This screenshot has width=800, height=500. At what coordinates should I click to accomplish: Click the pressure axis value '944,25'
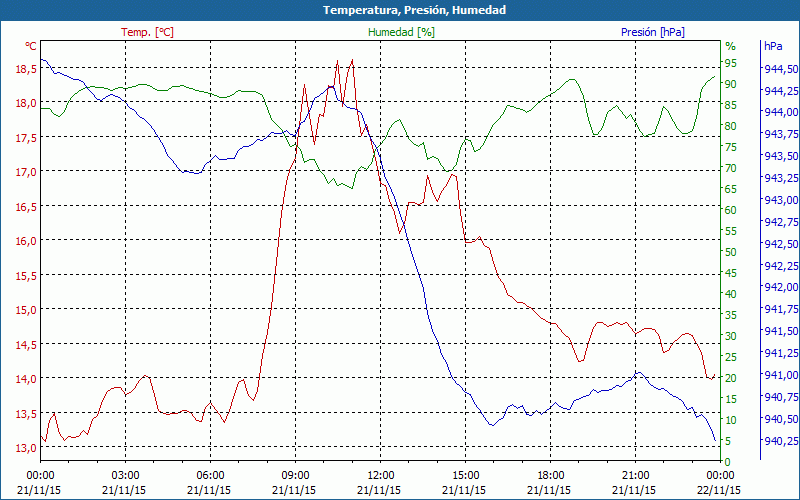[781, 90]
